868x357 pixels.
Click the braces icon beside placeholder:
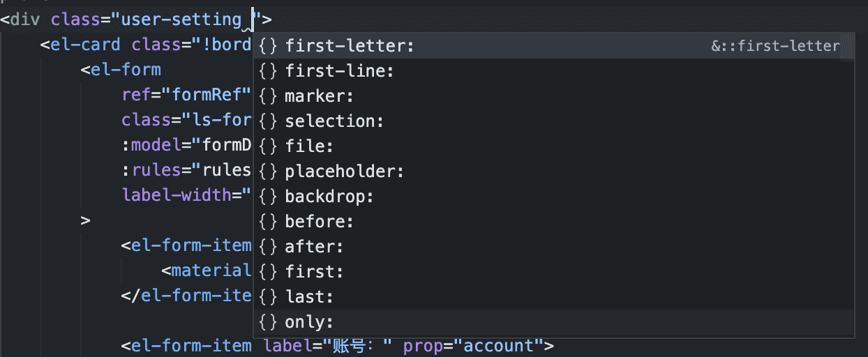point(268,172)
